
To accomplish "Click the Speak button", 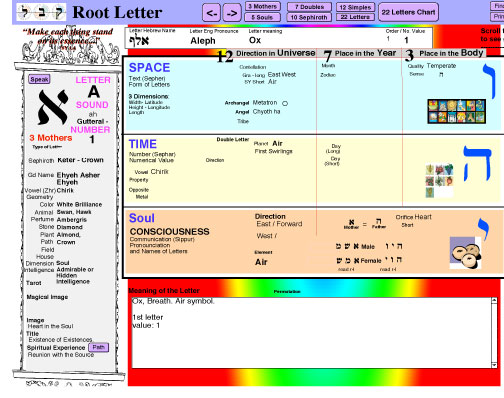I will point(39,79).
